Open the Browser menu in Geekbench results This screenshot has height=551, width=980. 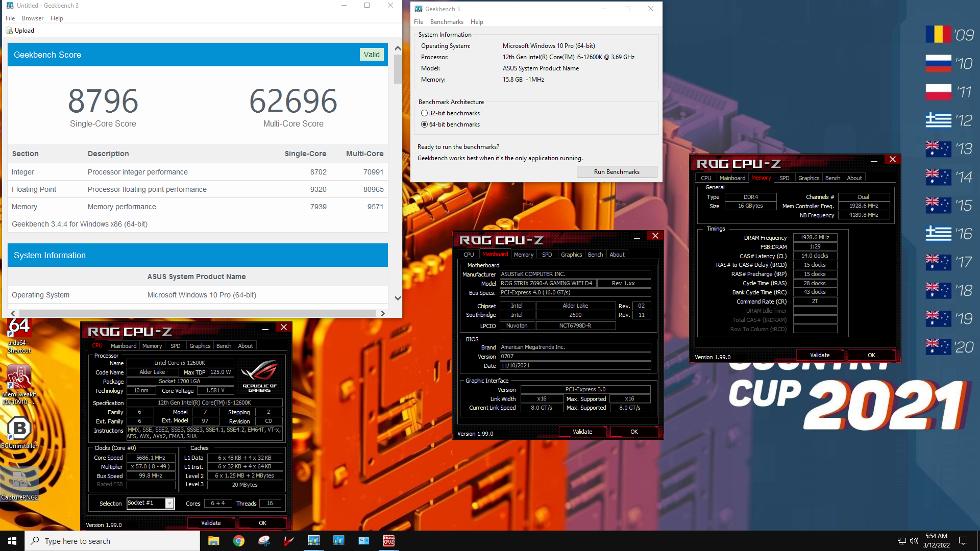coord(33,18)
